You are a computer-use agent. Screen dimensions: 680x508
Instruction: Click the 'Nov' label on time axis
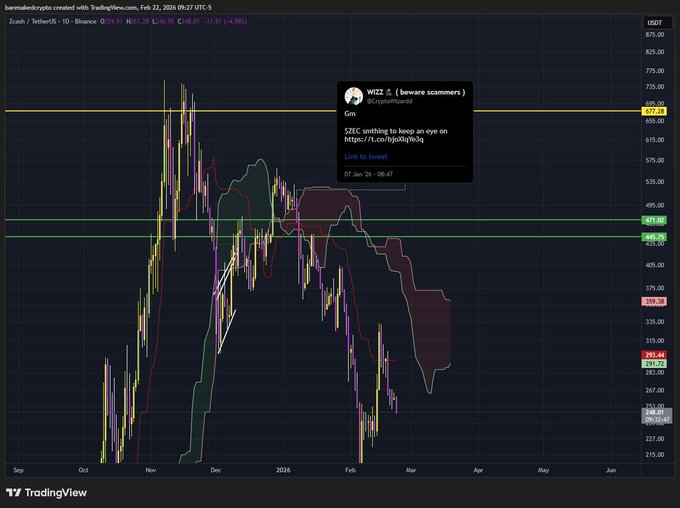pyautogui.click(x=150, y=470)
